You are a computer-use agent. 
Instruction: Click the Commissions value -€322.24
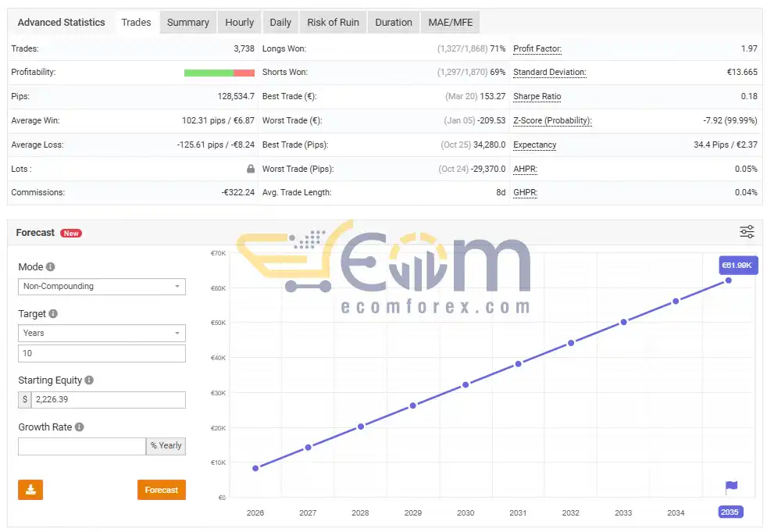tap(238, 192)
